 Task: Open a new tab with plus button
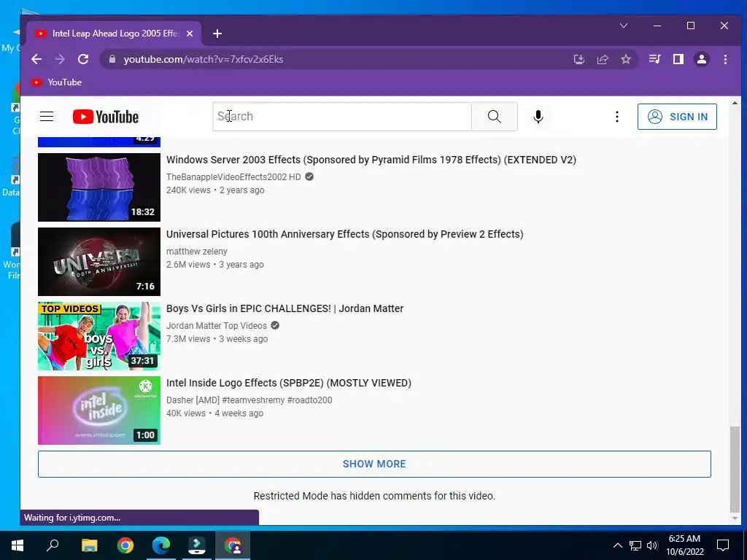click(217, 34)
